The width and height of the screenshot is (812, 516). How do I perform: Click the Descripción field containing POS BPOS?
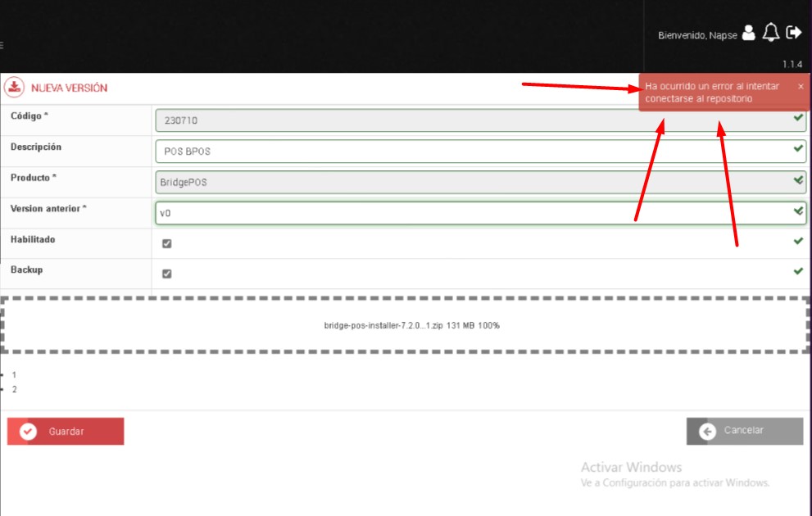click(479, 152)
